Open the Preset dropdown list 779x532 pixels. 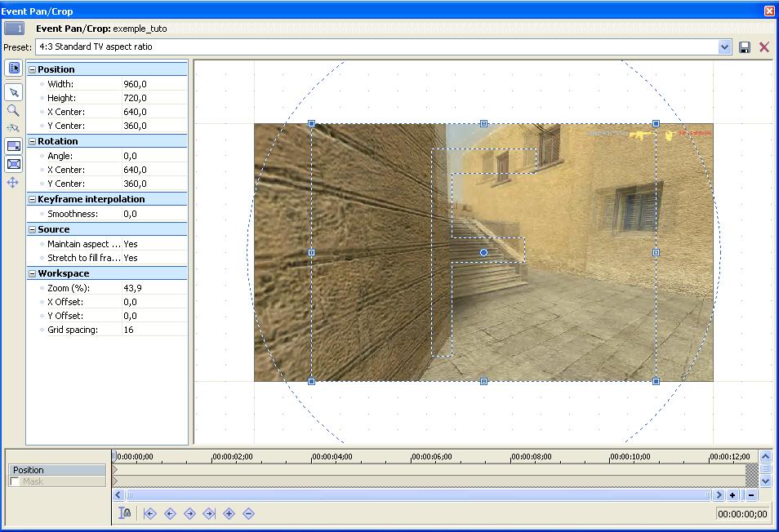pyautogui.click(x=724, y=47)
